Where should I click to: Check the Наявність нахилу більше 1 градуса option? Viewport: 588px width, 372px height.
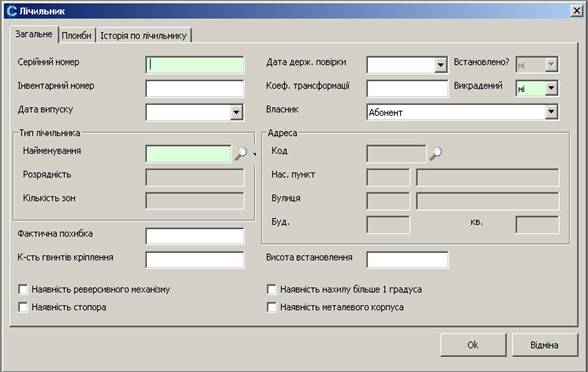(272, 289)
